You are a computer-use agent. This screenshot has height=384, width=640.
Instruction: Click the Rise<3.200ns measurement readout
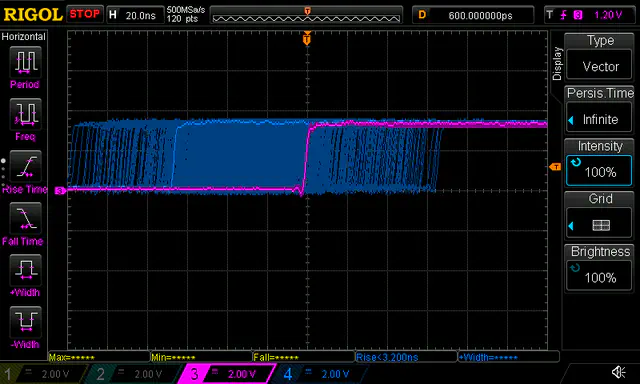tap(406, 357)
